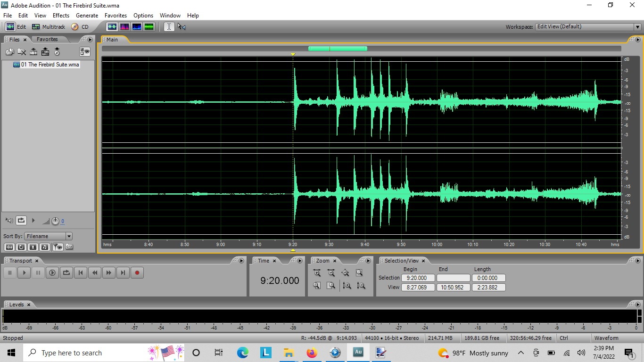Click Files panel preview Play arrow
The image size is (644, 362).
click(33, 221)
